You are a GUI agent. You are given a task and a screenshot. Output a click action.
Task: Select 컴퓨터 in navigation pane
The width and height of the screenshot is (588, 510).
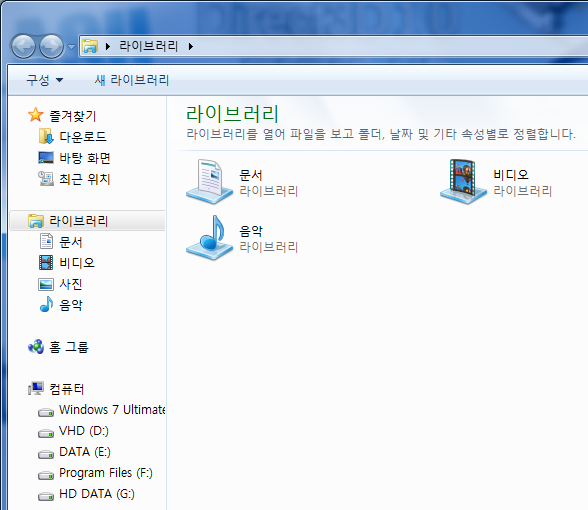(x=66, y=389)
